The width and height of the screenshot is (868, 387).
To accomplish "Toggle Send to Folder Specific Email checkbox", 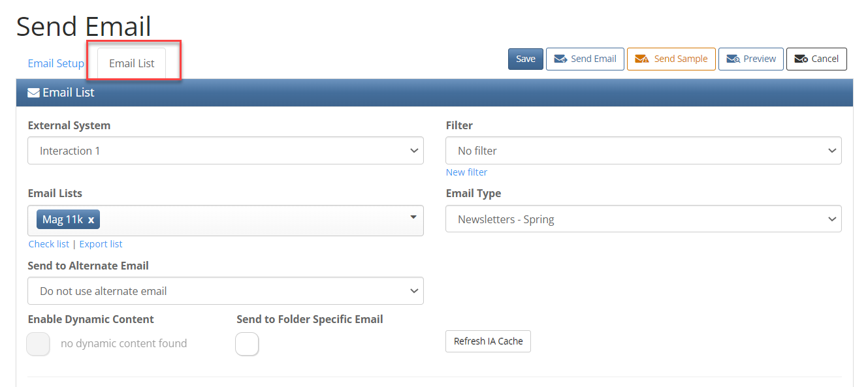I will pyautogui.click(x=247, y=344).
